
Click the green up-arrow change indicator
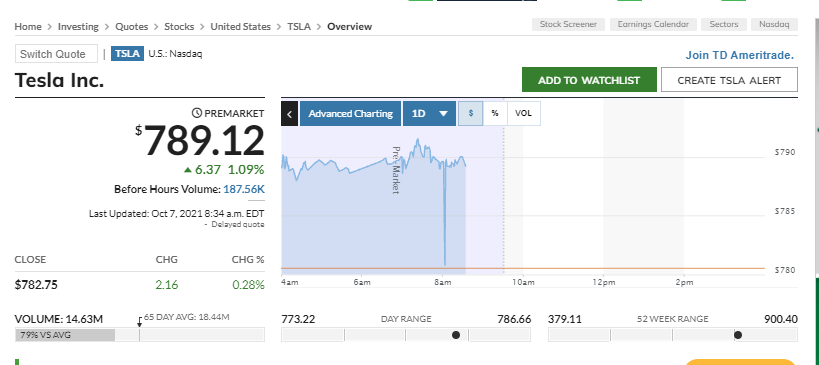[x=188, y=170]
